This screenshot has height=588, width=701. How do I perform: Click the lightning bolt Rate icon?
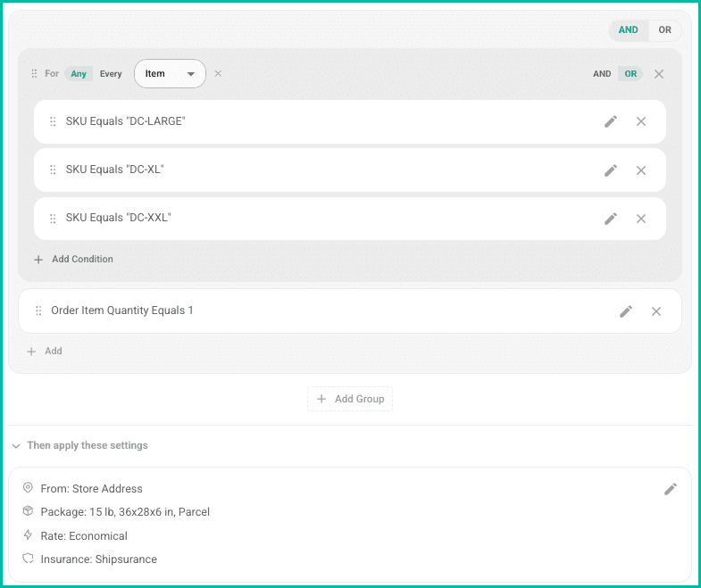[x=28, y=534]
